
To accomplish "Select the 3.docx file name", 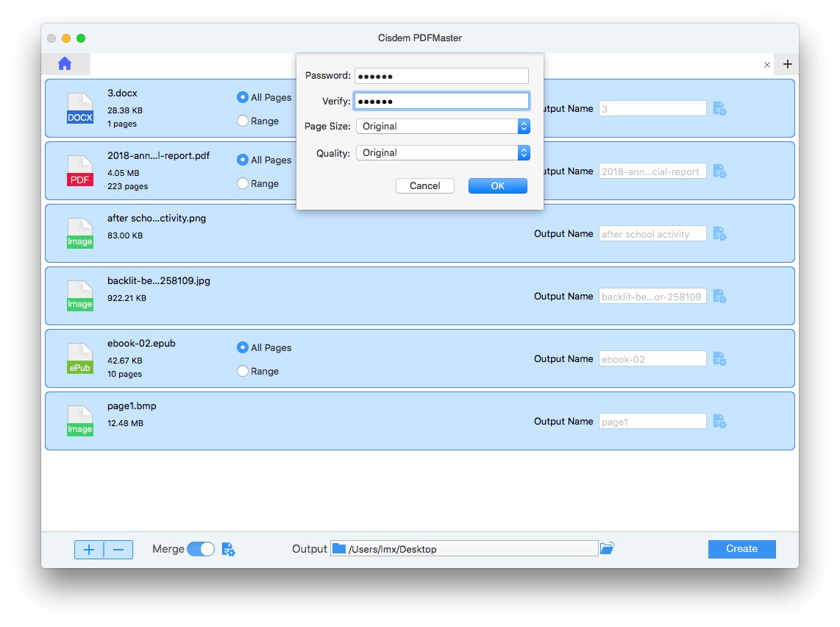I will tap(122, 93).
